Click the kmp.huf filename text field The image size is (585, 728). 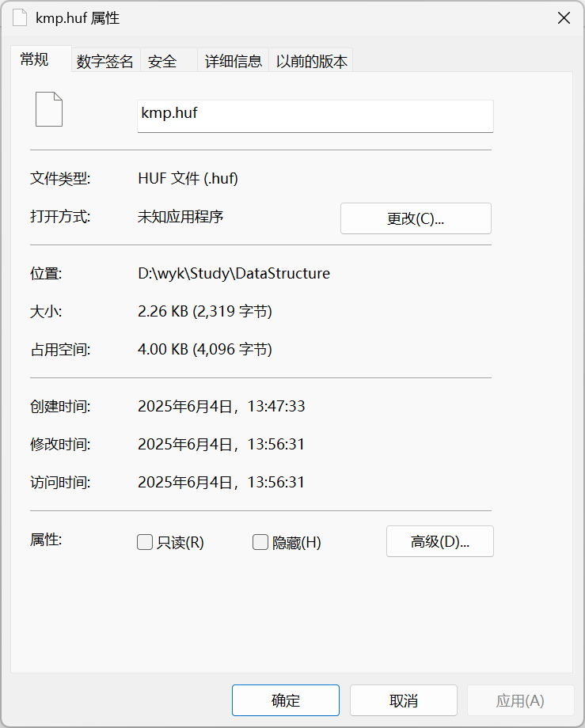coord(315,115)
